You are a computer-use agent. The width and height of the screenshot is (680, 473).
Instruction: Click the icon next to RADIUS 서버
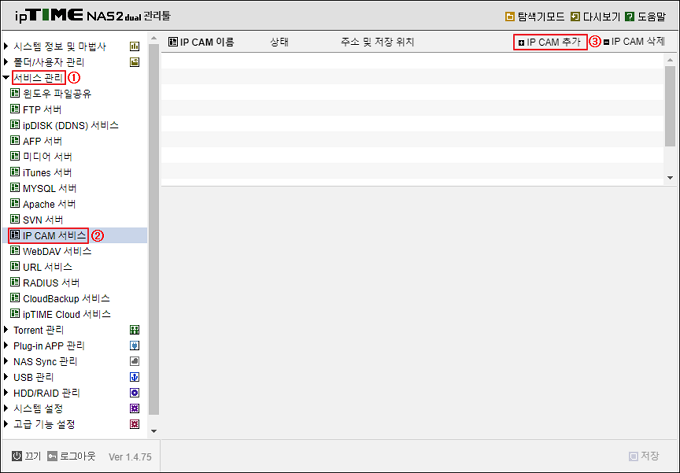point(15,282)
